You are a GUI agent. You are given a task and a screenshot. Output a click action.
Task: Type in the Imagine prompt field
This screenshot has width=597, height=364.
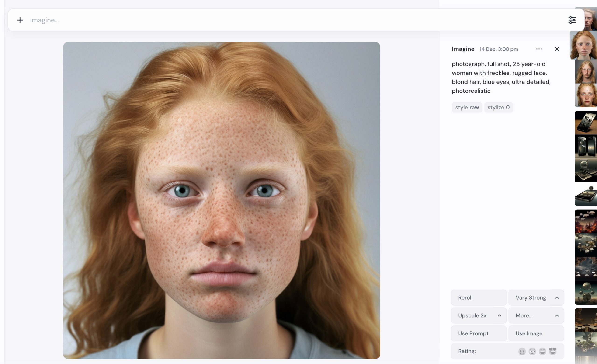[291, 20]
